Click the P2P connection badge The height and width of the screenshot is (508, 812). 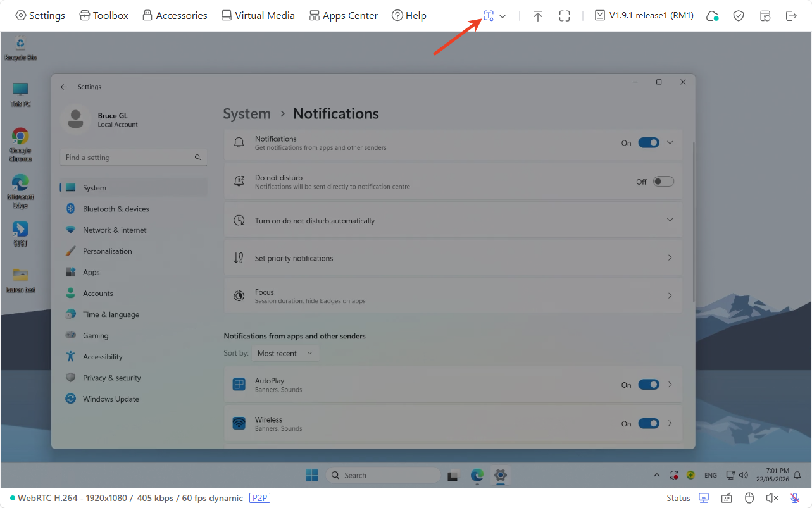click(x=259, y=498)
